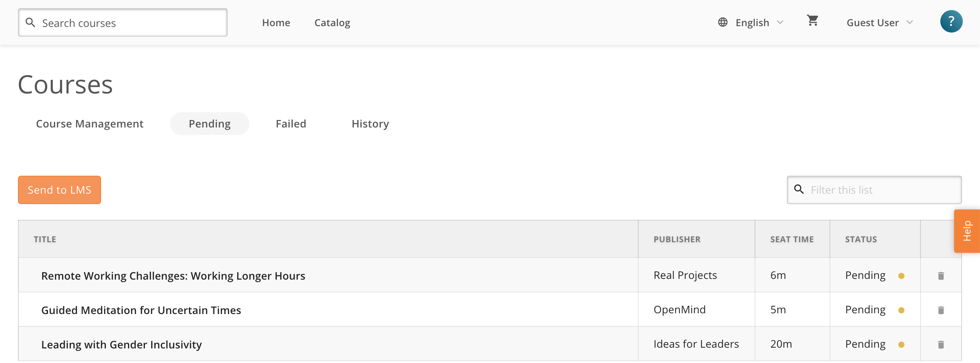Open the orange Help side button
The height and width of the screenshot is (363, 980).
pyautogui.click(x=966, y=231)
